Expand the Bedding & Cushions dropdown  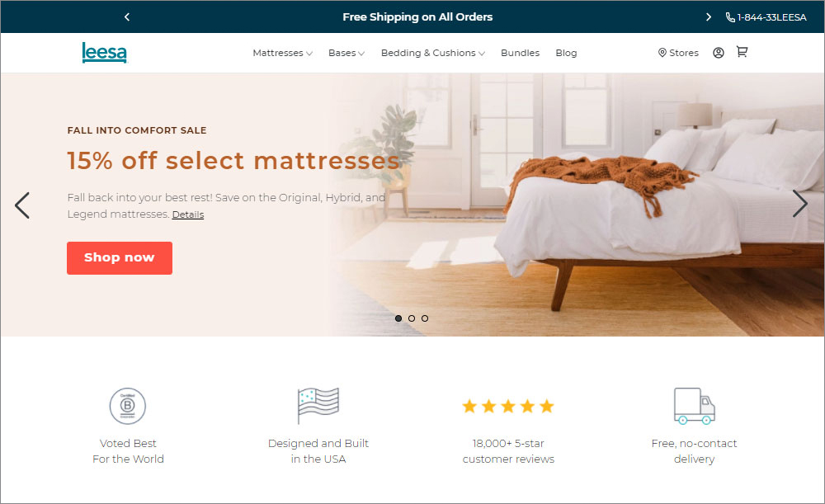point(433,53)
